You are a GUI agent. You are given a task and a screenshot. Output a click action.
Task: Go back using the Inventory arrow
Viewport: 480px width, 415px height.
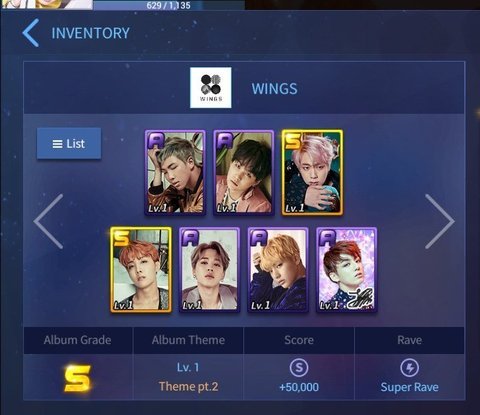(x=31, y=33)
